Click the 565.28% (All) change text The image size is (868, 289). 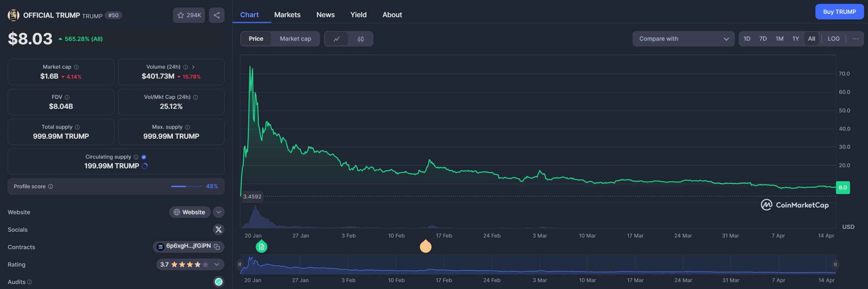(x=83, y=39)
